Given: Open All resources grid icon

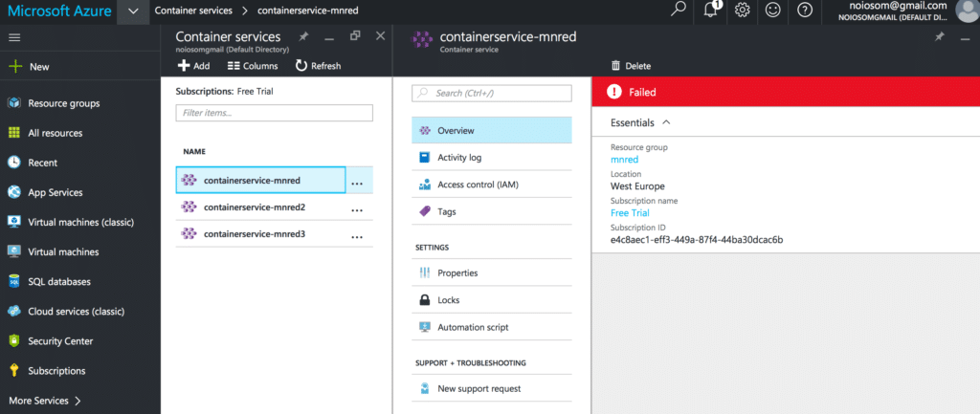Looking at the screenshot, I should tap(13, 133).
